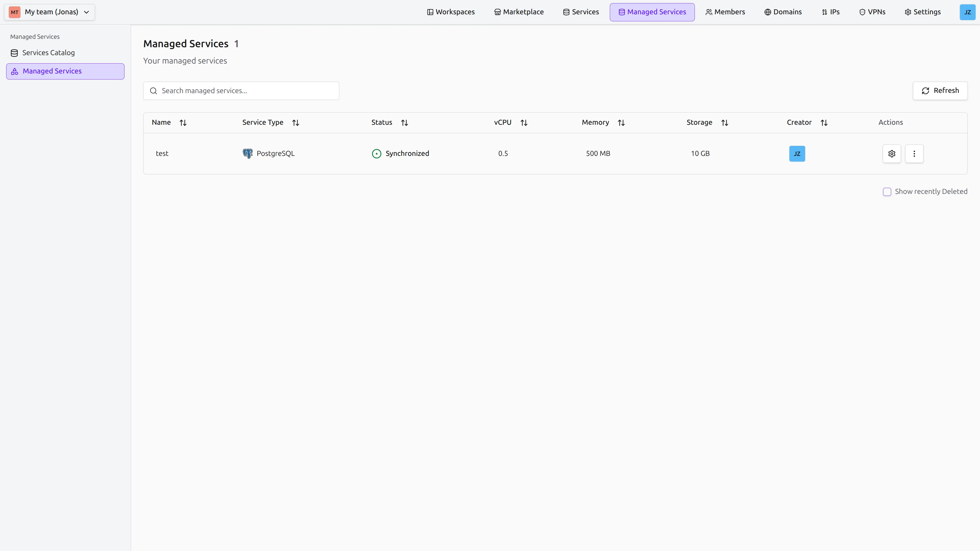Image resolution: width=980 pixels, height=551 pixels.
Task: Toggle Storage column sort order
Action: (x=724, y=122)
